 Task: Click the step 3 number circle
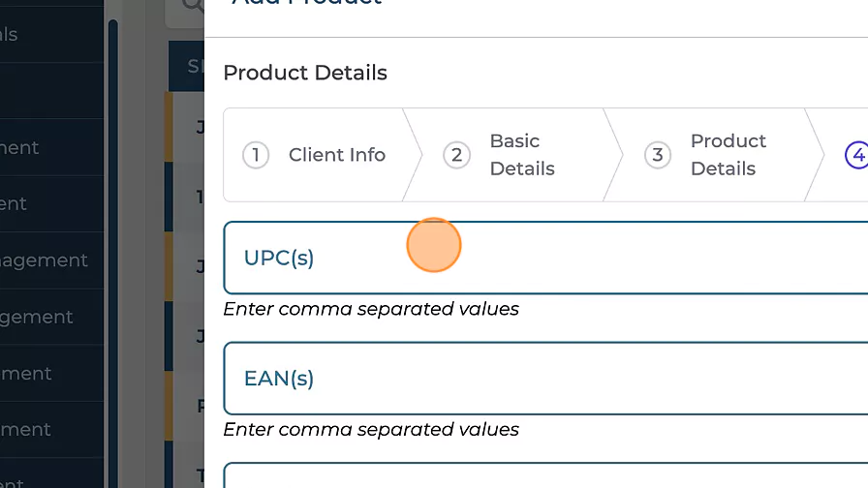click(x=658, y=155)
